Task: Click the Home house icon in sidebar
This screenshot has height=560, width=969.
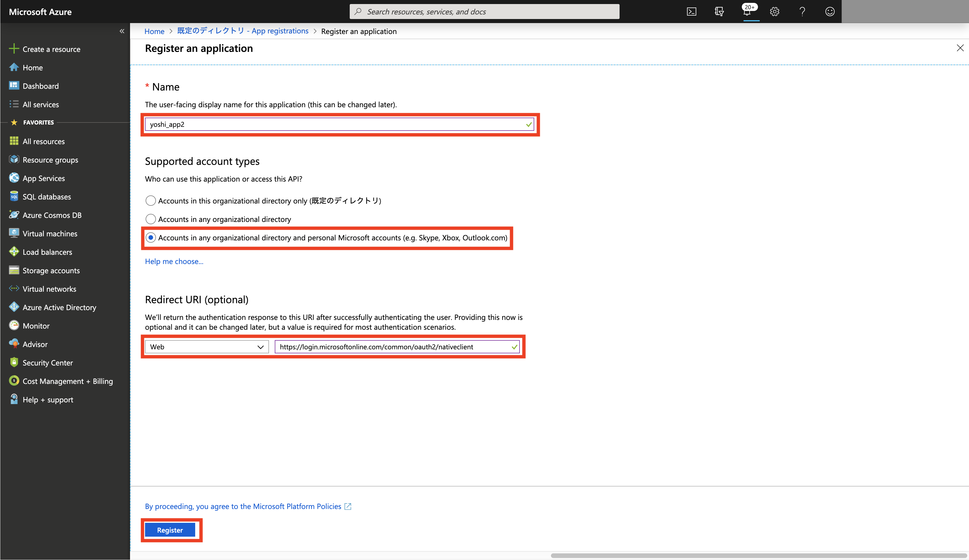Action: (14, 67)
